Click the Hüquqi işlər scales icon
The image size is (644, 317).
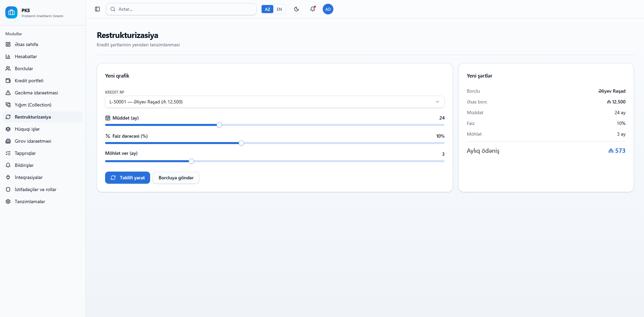coord(8,129)
